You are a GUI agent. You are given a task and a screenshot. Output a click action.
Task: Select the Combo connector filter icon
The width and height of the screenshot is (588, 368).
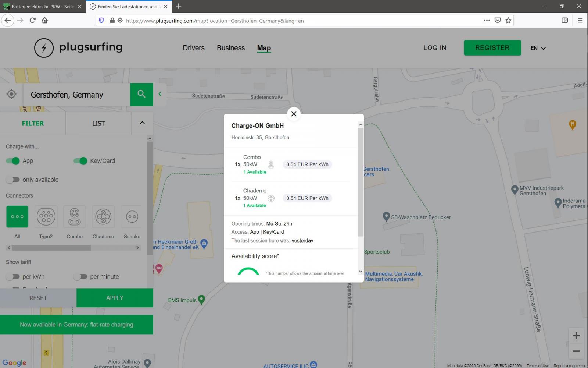(75, 217)
